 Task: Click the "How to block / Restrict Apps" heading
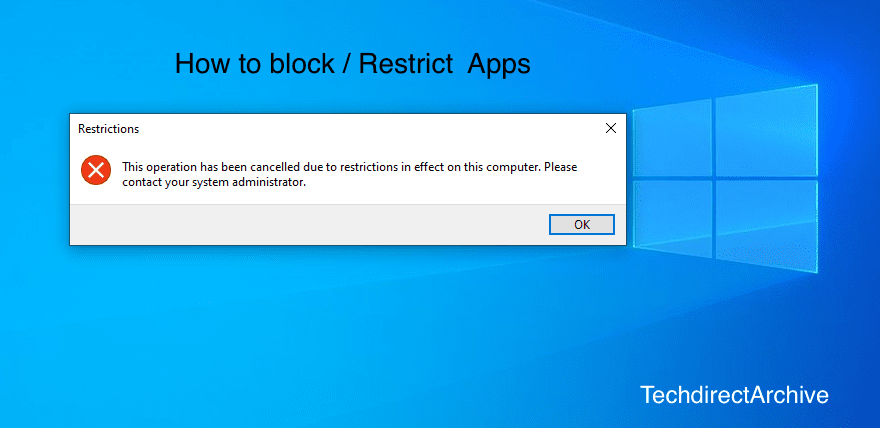(x=352, y=64)
